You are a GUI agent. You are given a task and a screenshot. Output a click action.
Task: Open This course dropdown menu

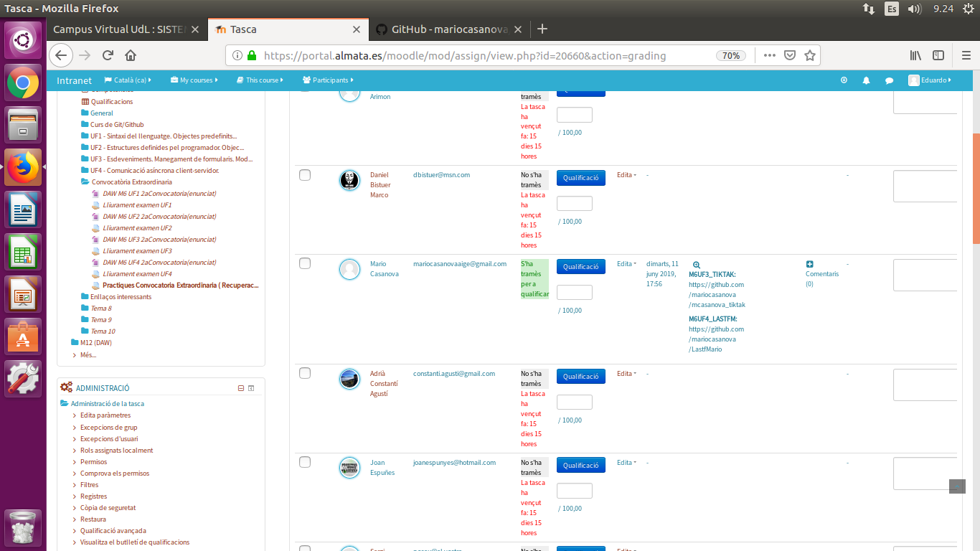(x=260, y=80)
